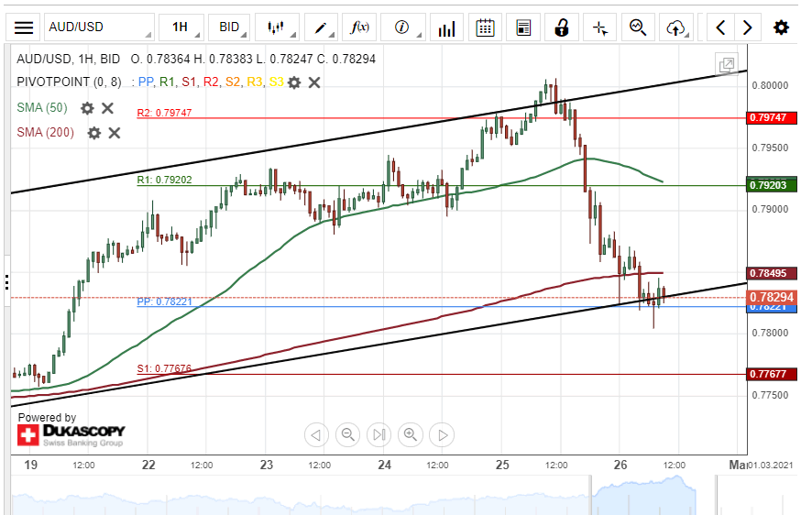Open chart settings gear in toolbar

coord(781,27)
